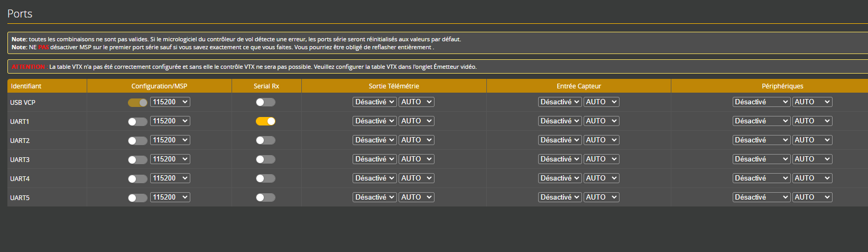
Task: Open UART4 telemetry AUTO baud dropdown
Action: pyautogui.click(x=416, y=178)
